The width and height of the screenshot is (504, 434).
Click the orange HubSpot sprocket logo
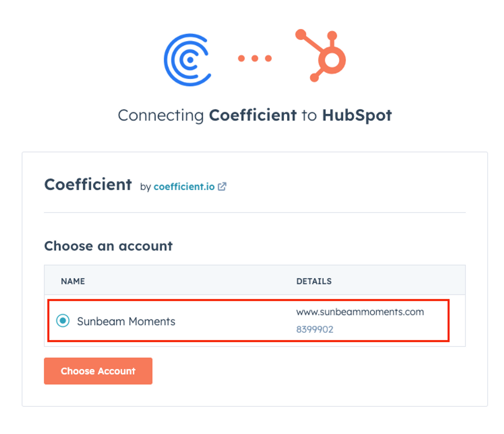point(321,55)
